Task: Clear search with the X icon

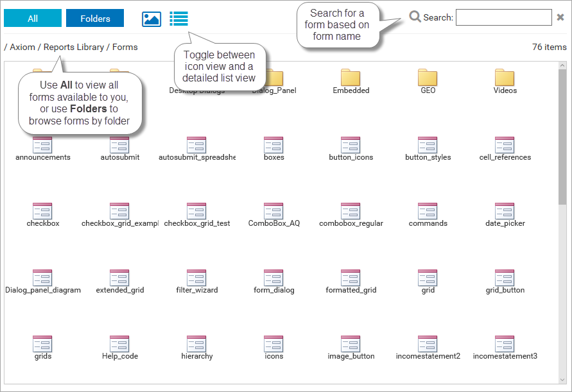Action: pyautogui.click(x=560, y=18)
